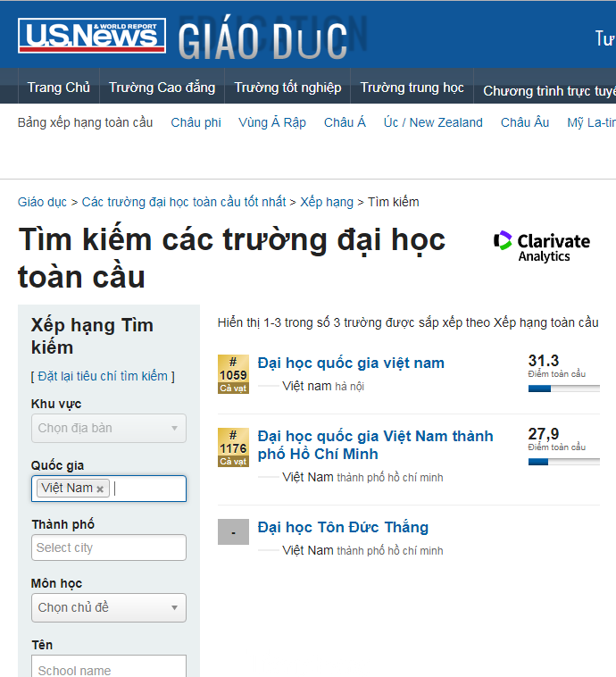Viewport: 616px width, 677px height.
Task: Click the 31,3 global score bar
Action: [563, 389]
